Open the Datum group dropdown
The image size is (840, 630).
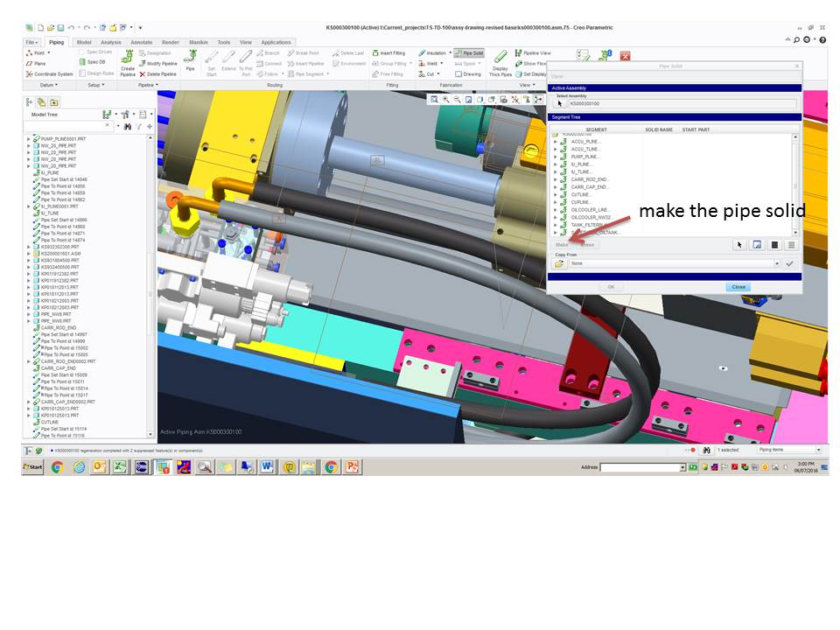49,85
